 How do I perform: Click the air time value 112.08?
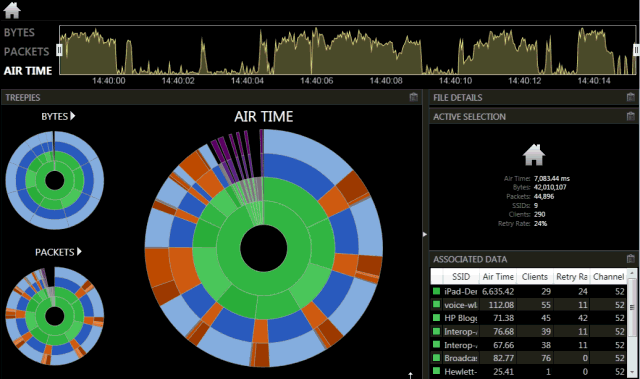[502, 305]
